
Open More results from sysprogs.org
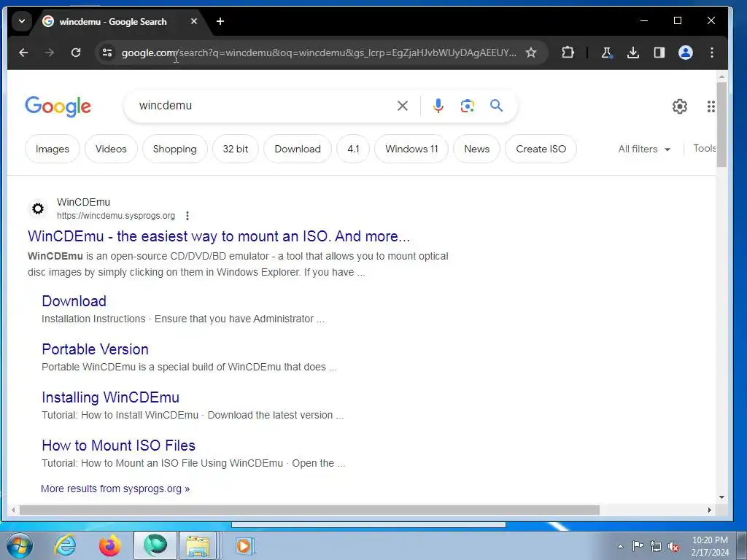click(115, 489)
